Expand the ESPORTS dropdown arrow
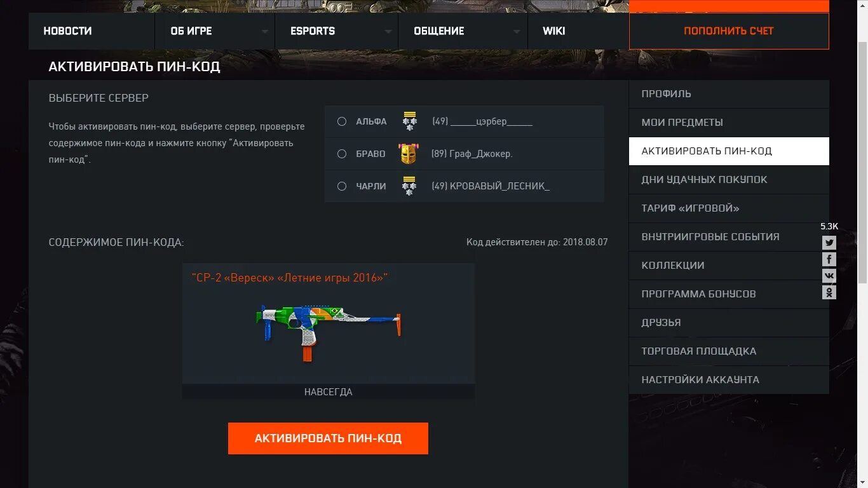The width and height of the screenshot is (868, 488). pos(388,31)
